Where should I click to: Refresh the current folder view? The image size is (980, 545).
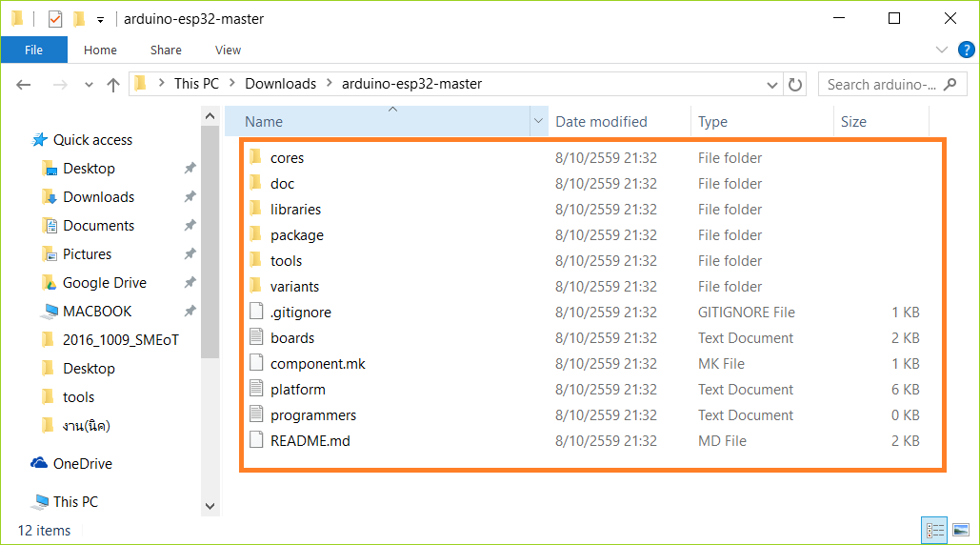coord(795,85)
